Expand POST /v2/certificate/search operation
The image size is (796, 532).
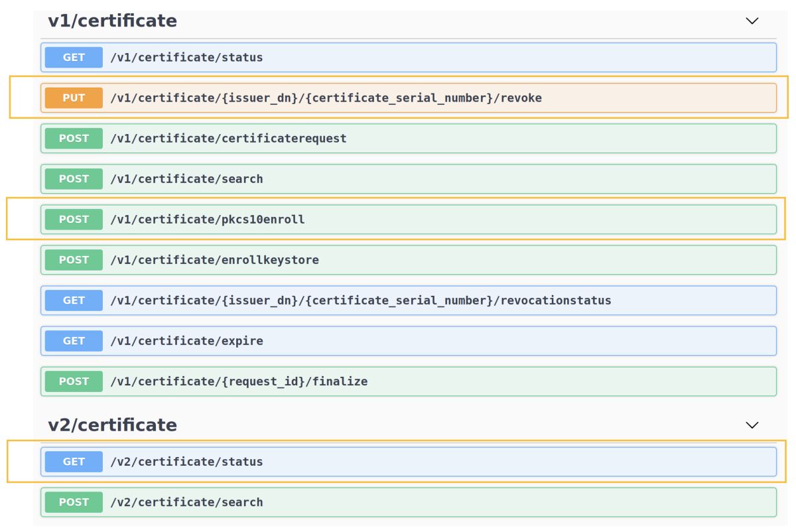click(186, 502)
